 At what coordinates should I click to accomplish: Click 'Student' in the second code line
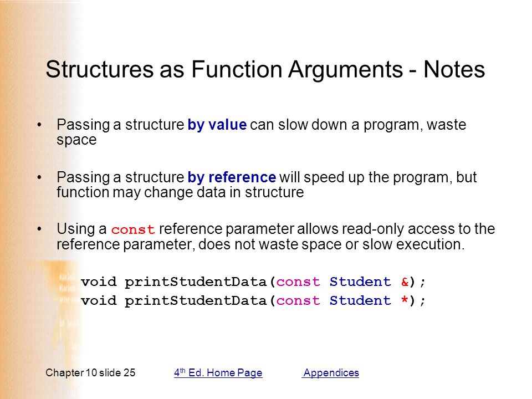point(360,300)
